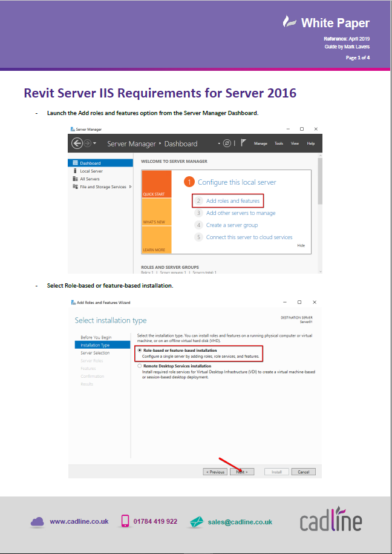This screenshot has height=554, width=392.
Task: Select Dashboard in the left pane
Action: tap(100, 163)
